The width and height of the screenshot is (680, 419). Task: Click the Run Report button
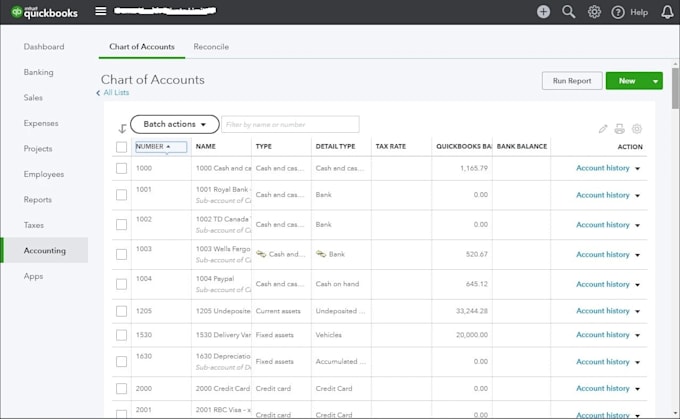point(572,81)
